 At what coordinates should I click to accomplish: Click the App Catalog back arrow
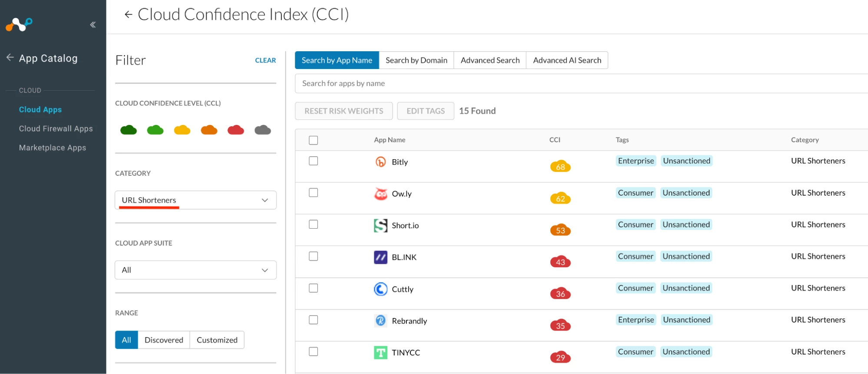click(10, 58)
